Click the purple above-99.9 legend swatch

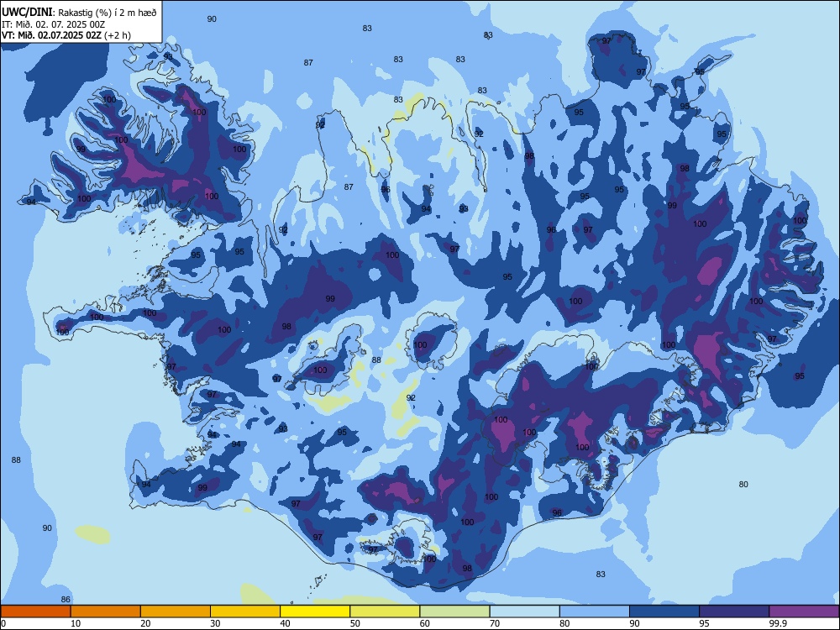[x=804, y=612]
